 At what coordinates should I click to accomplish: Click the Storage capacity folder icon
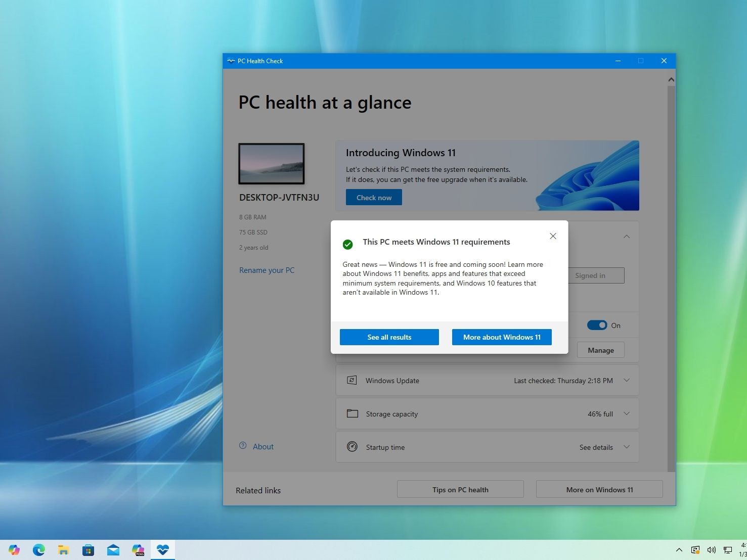(x=353, y=413)
